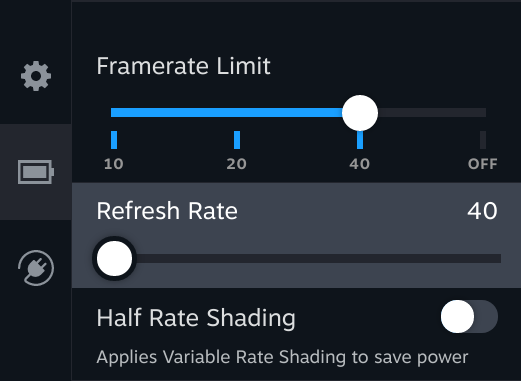Click the "40" framerate label
This screenshot has height=381, width=521.
click(360, 164)
